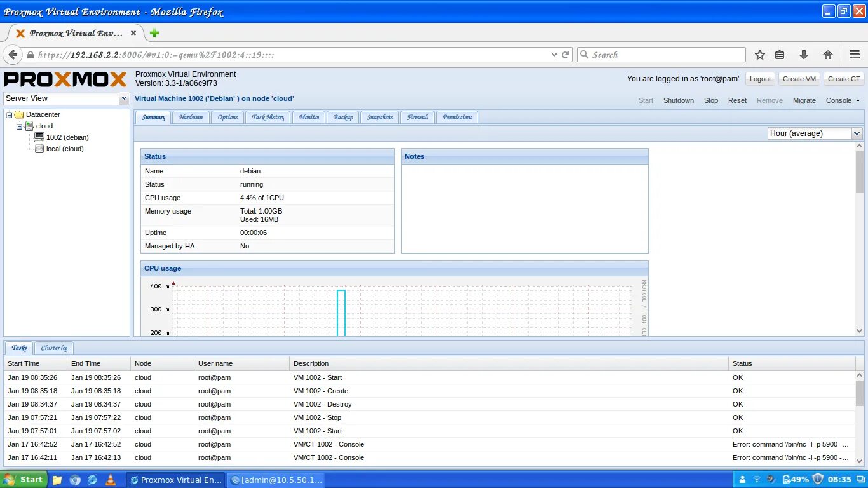This screenshot has height=488, width=868.
Task: Collapse the cloud node in the tree
Action: coord(19,126)
